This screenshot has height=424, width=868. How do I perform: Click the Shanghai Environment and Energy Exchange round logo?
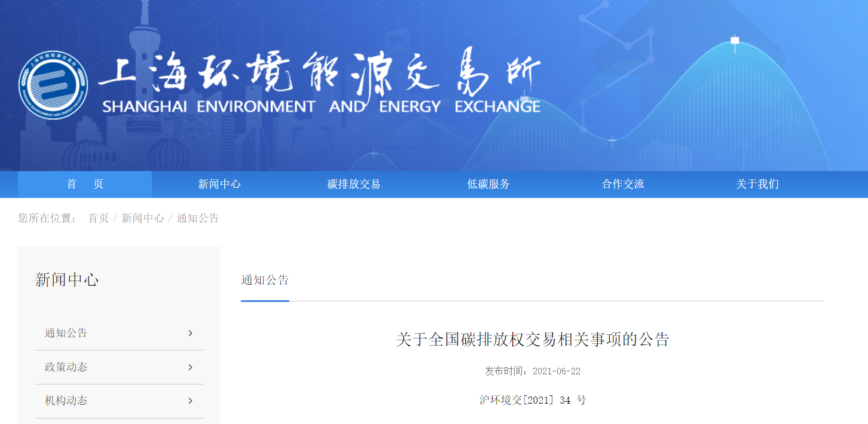tap(53, 85)
